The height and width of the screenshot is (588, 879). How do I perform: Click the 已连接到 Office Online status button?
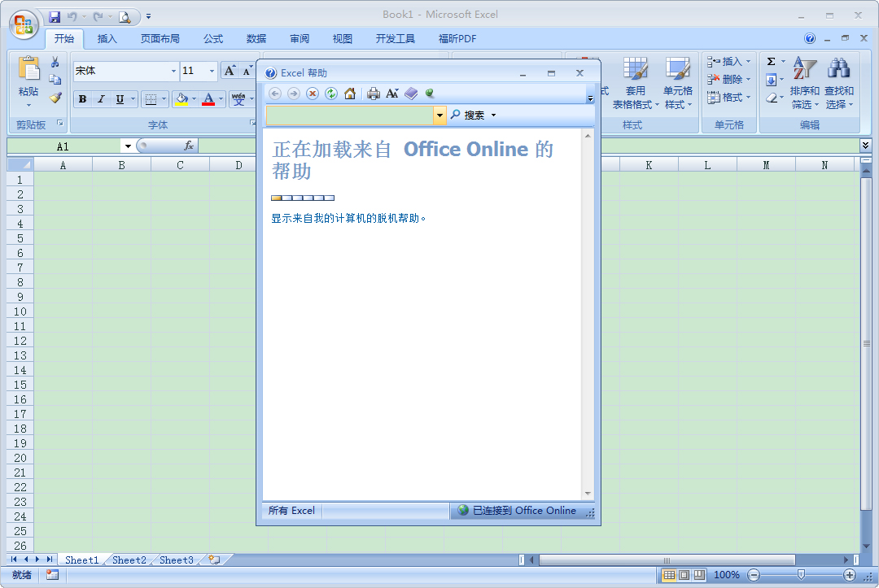[523, 511]
